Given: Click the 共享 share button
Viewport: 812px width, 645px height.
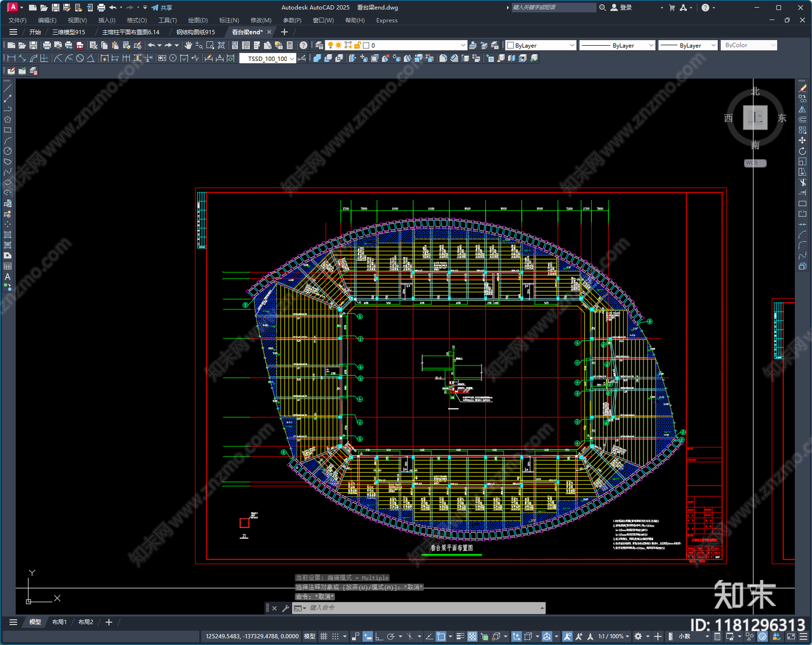Looking at the screenshot, I should [162, 8].
